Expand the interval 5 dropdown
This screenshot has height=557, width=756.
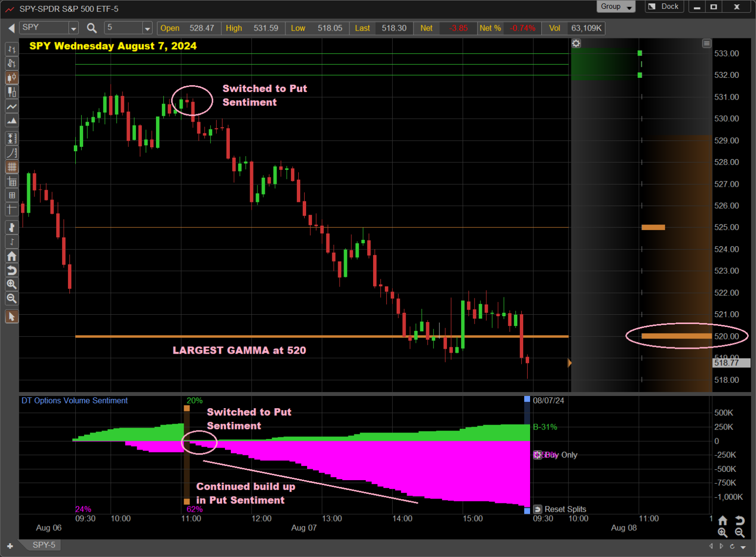point(147,29)
